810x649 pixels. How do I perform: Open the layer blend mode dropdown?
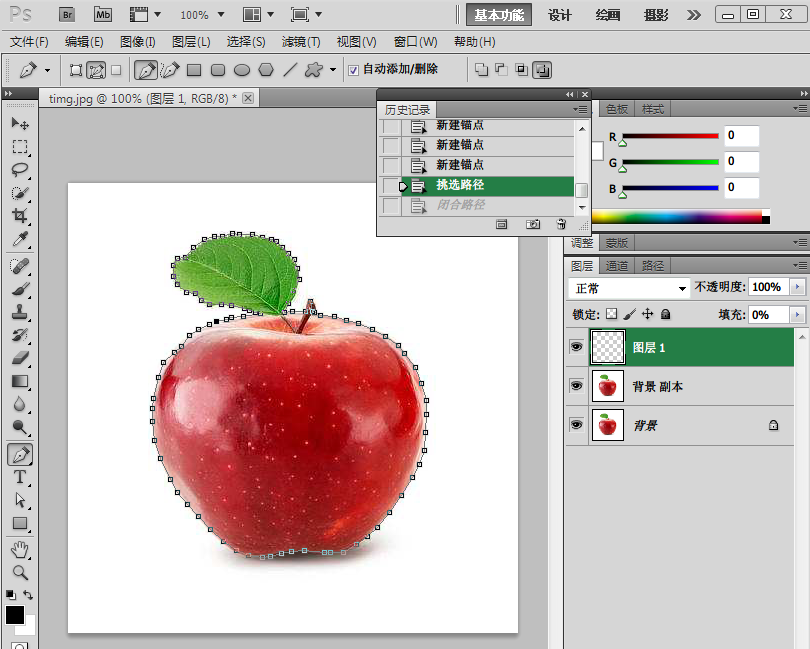coord(629,288)
